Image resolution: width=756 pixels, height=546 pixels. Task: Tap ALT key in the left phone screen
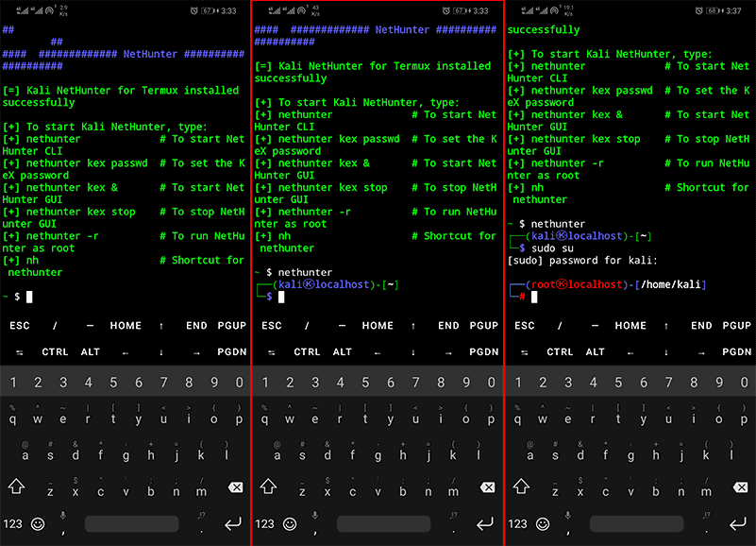pyautogui.click(x=91, y=352)
